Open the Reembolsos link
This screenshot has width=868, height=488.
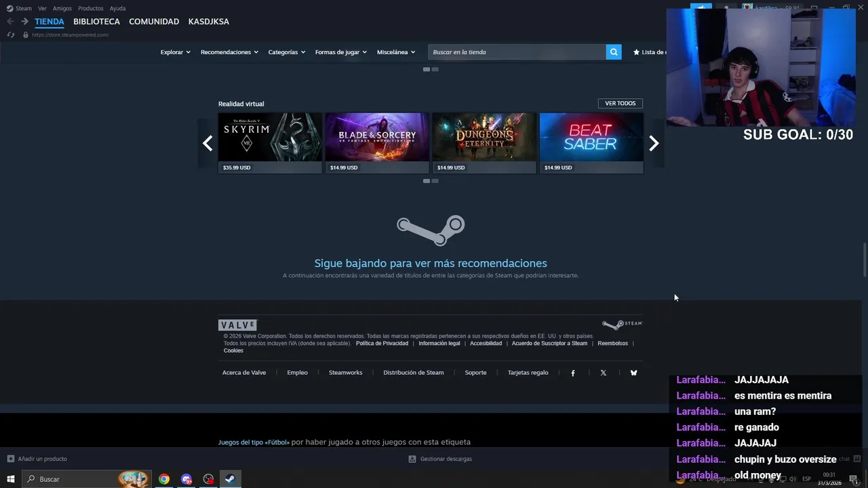pyautogui.click(x=613, y=344)
